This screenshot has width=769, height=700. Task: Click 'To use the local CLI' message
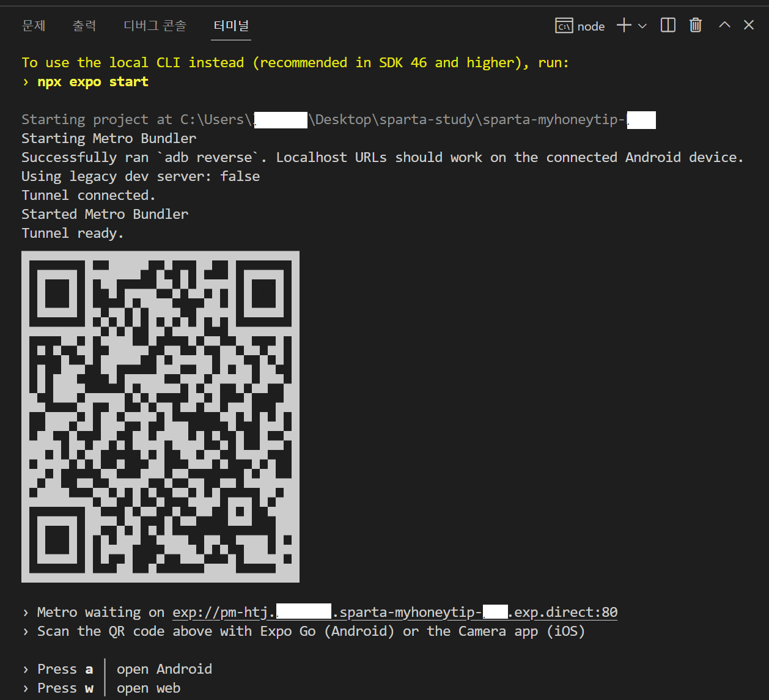click(x=295, y=63)
